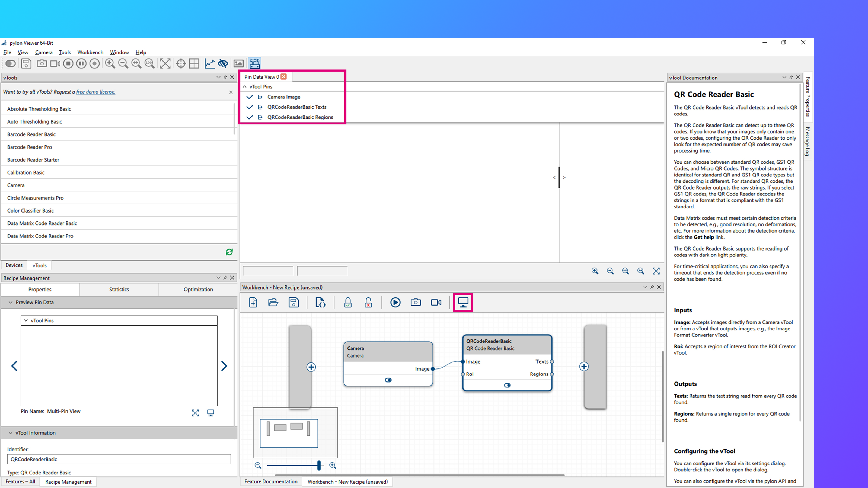This screenshot has height=488, width=868.
Task: Click the Save recipe icon in Workbench
Action: [293, 302]
